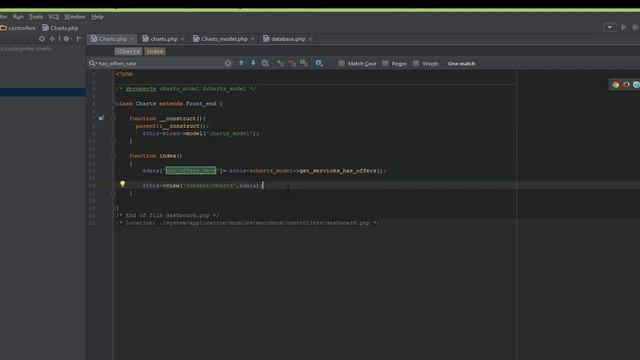The image size is (640, 360).
Task: Open the Help menu
Action: click(x=98, y=17)
